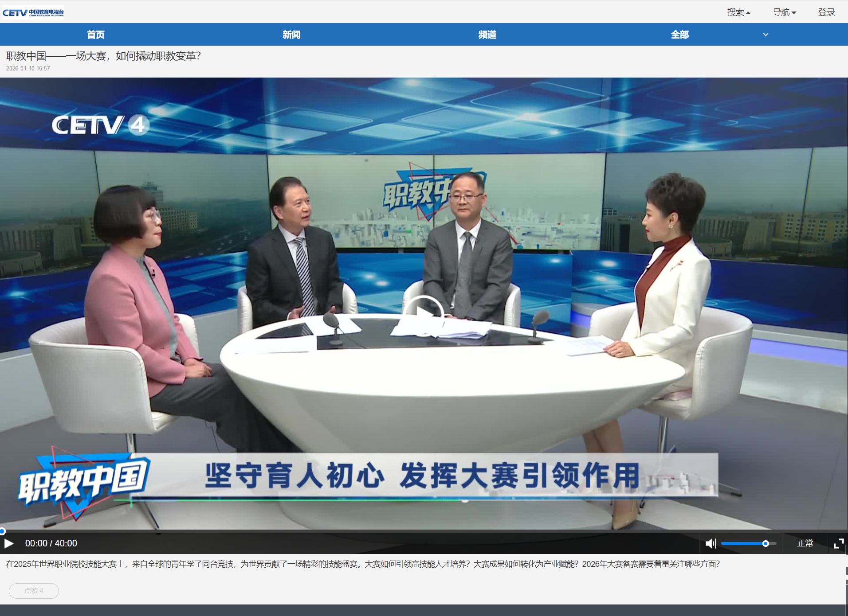Open the 导航 navigation dropdown
Viewport: 848px width, 616px height.
784,12
